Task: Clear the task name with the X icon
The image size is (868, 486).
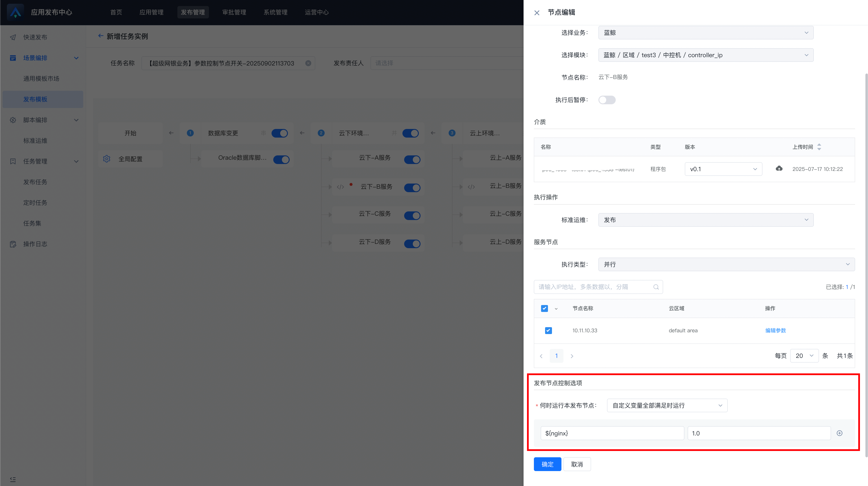Action: click(308, 63)
